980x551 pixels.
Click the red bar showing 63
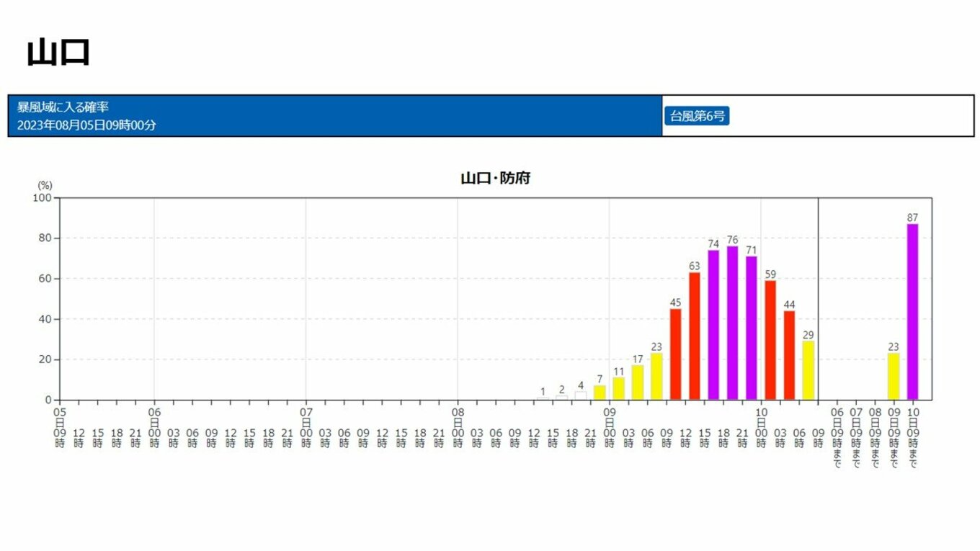click(x=695, y=336)
